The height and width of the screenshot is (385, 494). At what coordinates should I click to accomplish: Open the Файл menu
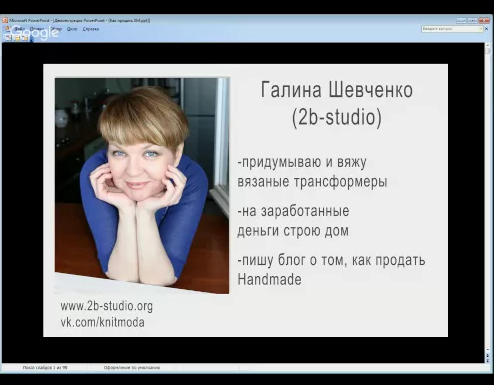click(19, 29)
